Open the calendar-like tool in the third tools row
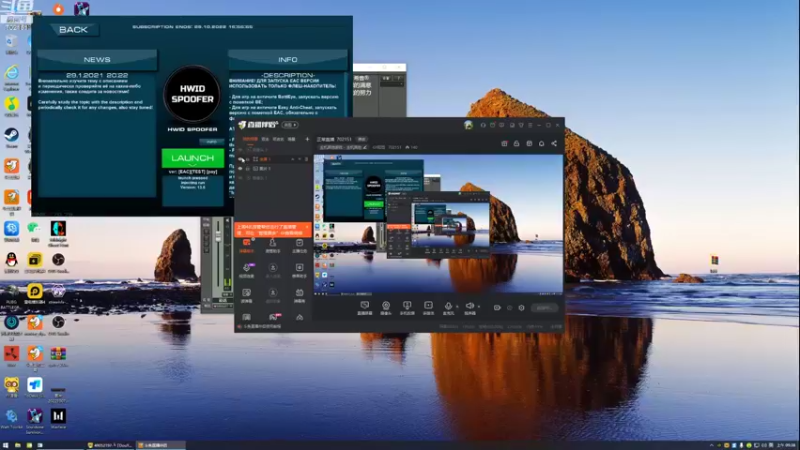 [x=299, y=295]
